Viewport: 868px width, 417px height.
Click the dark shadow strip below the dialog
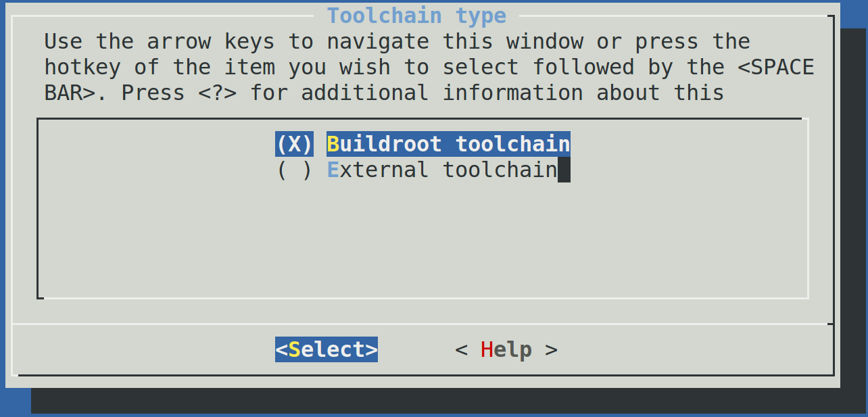point(433,401)
